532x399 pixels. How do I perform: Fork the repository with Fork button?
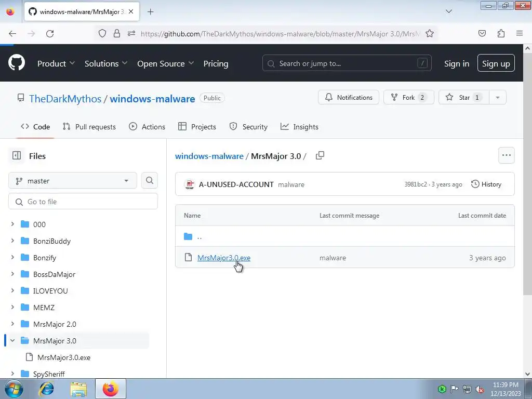pos(408,97)
